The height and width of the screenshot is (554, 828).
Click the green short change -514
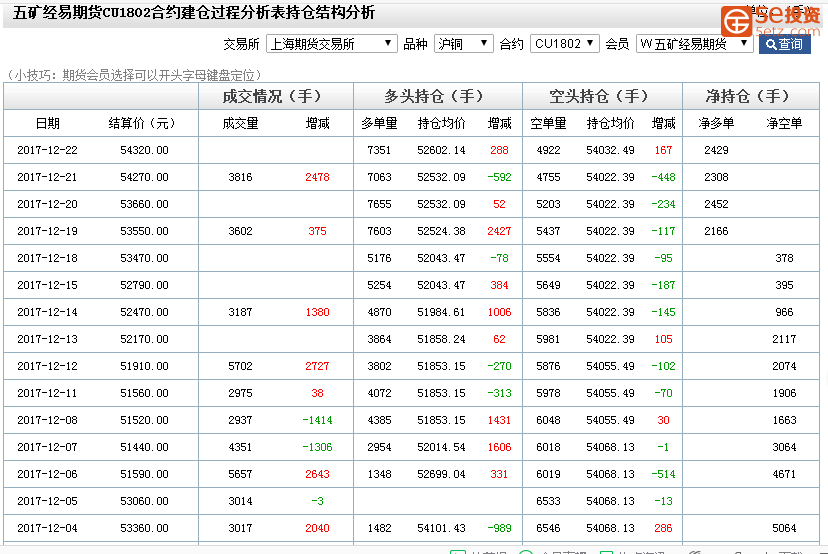click(663, 474)
